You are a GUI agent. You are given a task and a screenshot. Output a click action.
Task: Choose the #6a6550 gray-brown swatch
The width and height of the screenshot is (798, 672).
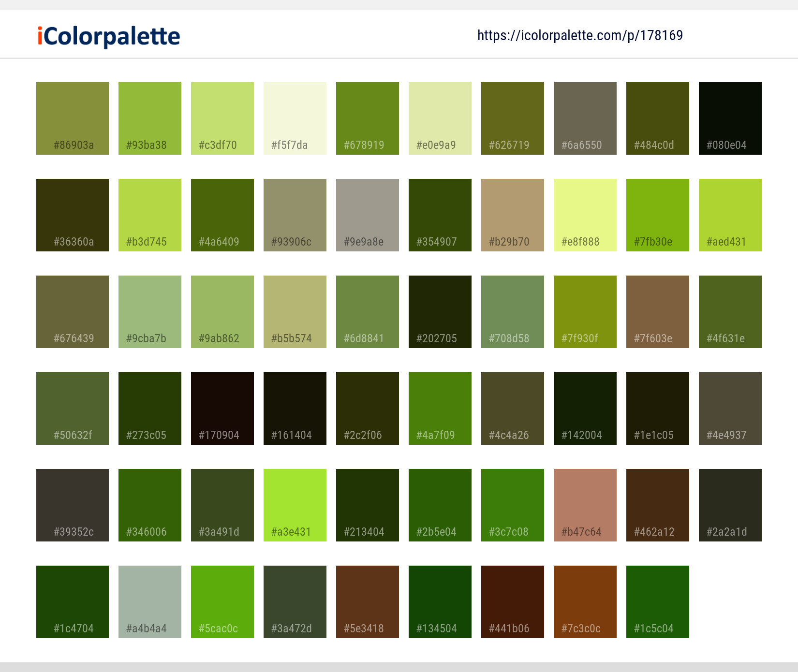(585, 118)
